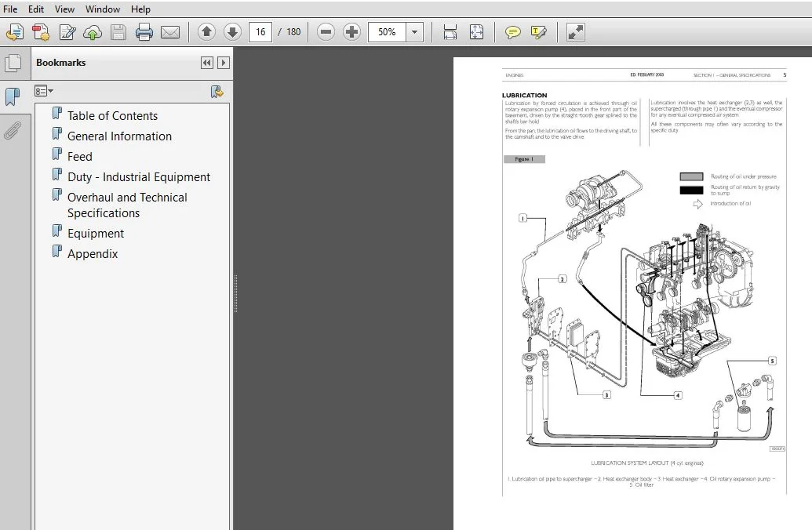Click LUBRICATION SYSTEM LAYOUT caption text
812x530 pixels.
[646, 463]
